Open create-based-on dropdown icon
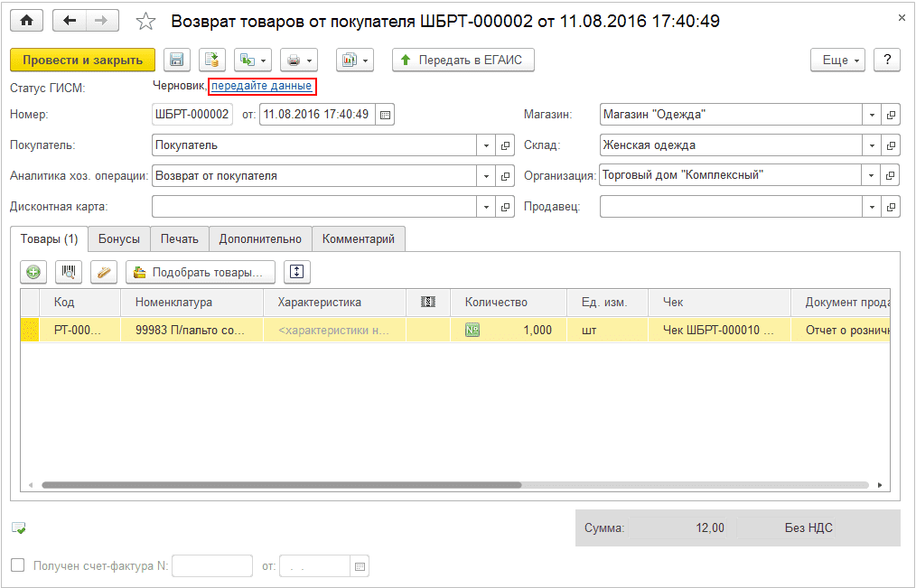The width and height of the screenshot is (916, 588). pyautogui.click(x=253, y=61)
